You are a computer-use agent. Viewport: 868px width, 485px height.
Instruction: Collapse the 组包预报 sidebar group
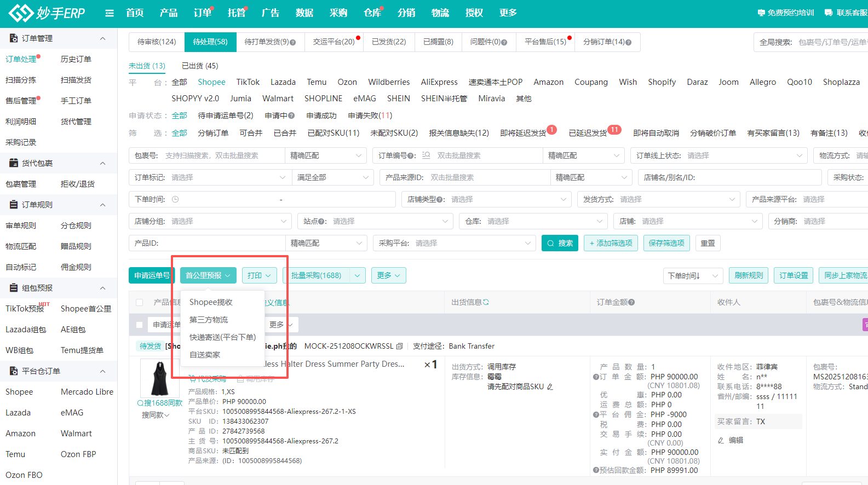pos(102,288)
